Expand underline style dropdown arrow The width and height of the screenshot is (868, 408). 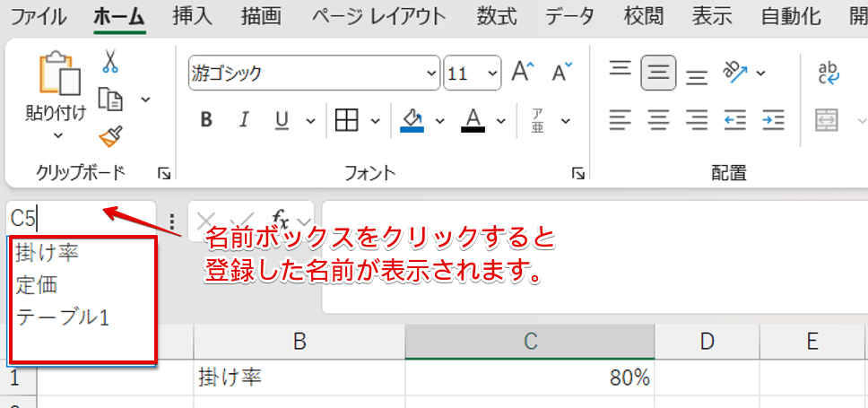coord(310,121)
